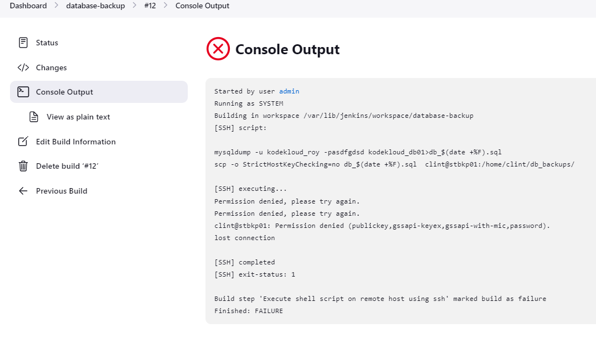596x364 pixels.
Task: Open the admin user link
Action: tap(289, 91)
